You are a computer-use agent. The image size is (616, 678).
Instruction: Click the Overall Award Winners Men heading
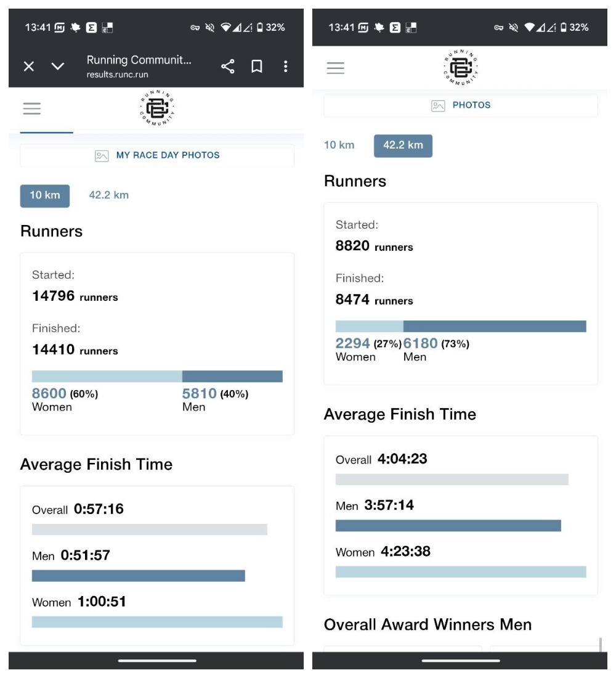428,625
